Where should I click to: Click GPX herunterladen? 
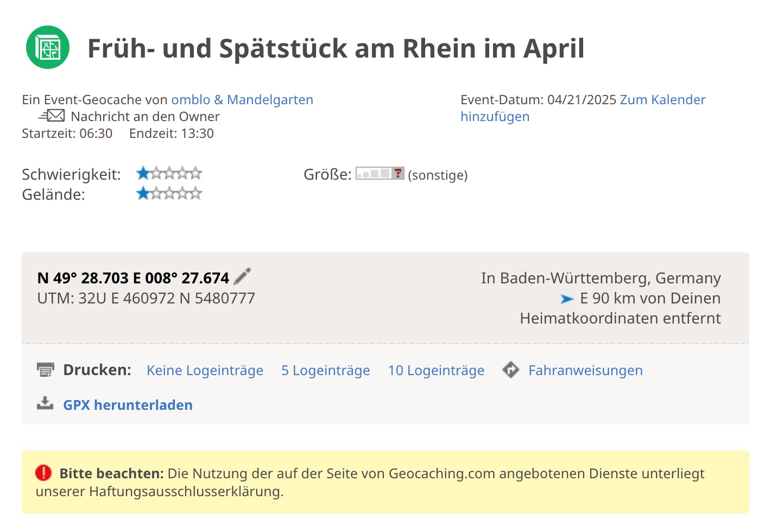pyautogui.click(x=128, y=405)
